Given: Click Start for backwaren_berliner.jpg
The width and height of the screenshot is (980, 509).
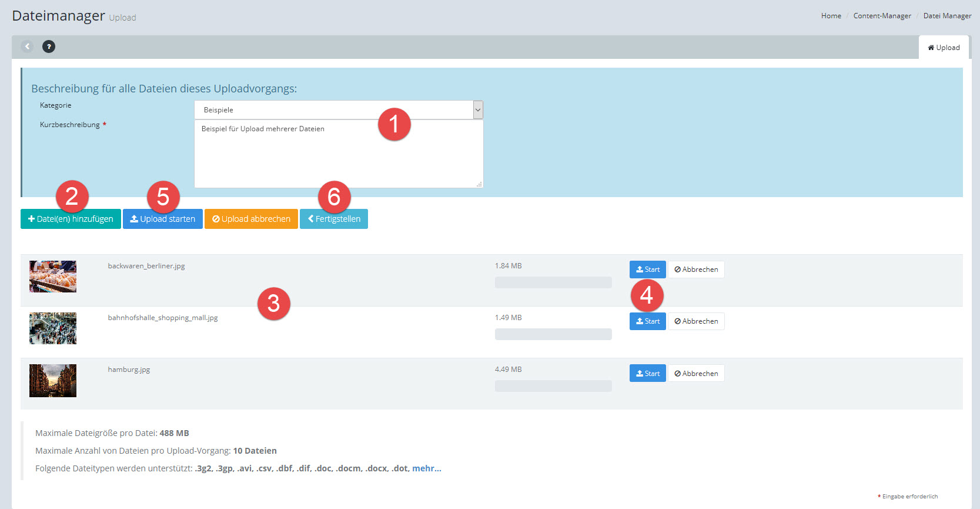Looking at the screenshot, I should [647, 270].
